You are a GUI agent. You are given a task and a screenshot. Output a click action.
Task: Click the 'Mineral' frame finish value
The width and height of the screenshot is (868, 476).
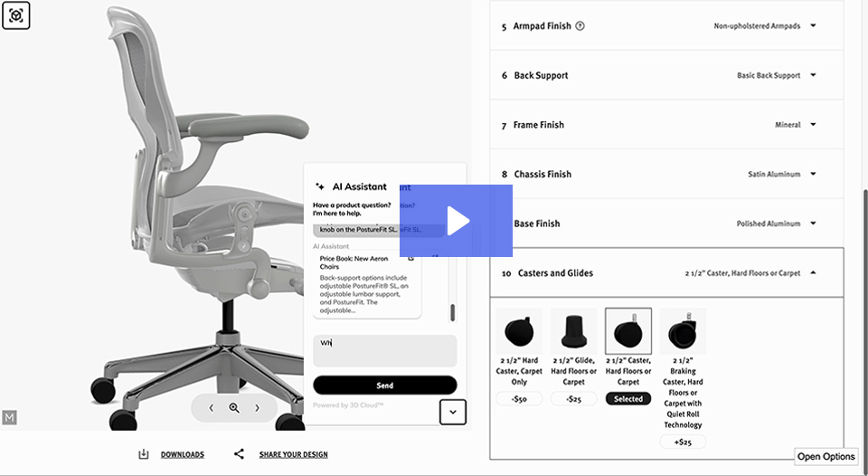point(788,125)
